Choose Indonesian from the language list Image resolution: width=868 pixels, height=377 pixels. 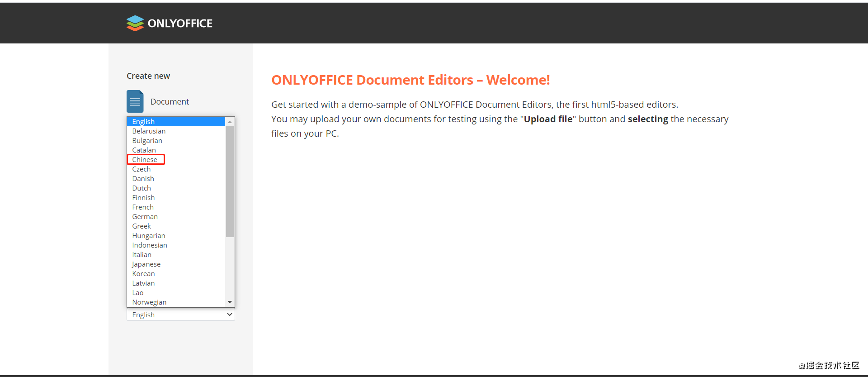click(x=176, y=245)
